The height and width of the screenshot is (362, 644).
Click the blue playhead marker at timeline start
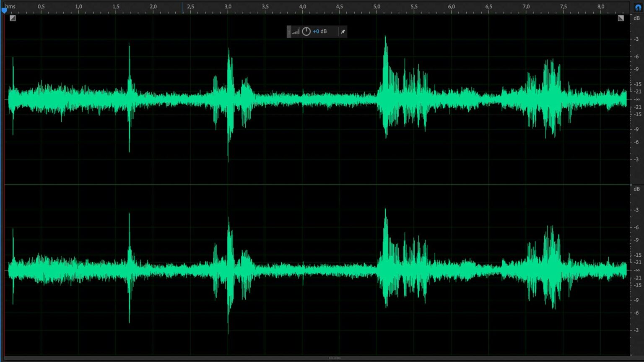4,10
